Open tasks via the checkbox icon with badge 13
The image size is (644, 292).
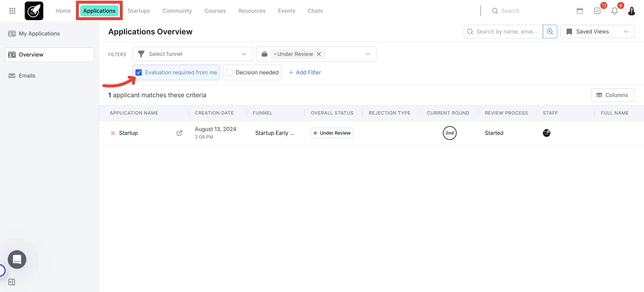coord(597,11)
